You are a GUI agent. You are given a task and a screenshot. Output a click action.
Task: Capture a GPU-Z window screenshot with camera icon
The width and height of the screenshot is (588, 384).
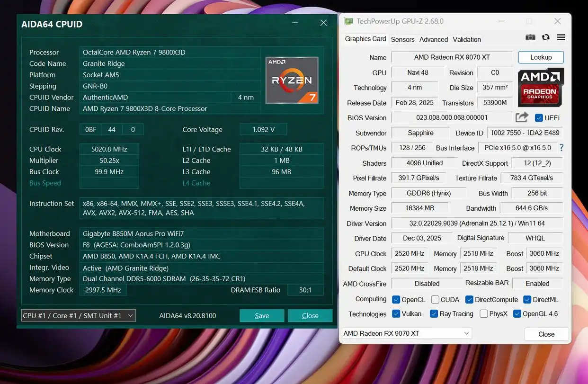click(x=530, y=37)
